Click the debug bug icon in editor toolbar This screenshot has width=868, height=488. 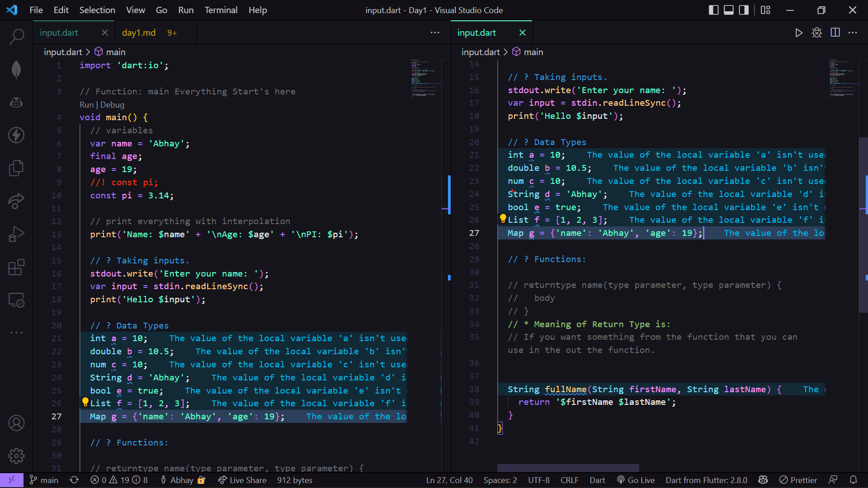[817, 33]
